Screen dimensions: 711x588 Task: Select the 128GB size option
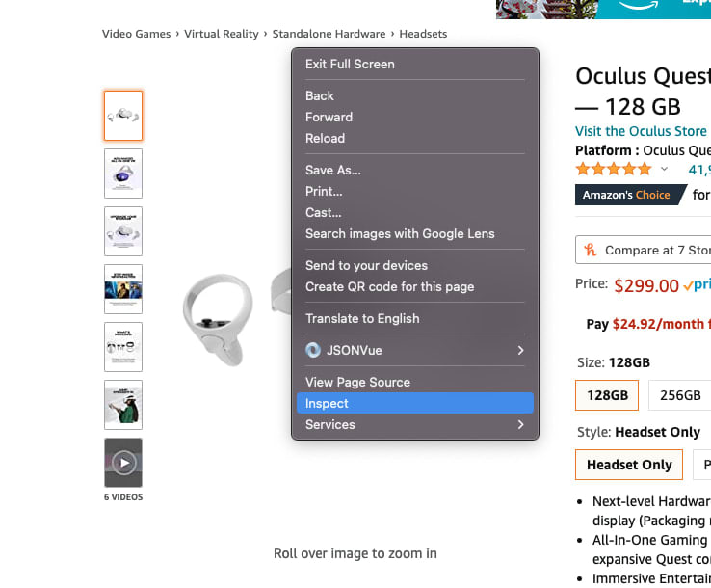pos(607,395)
